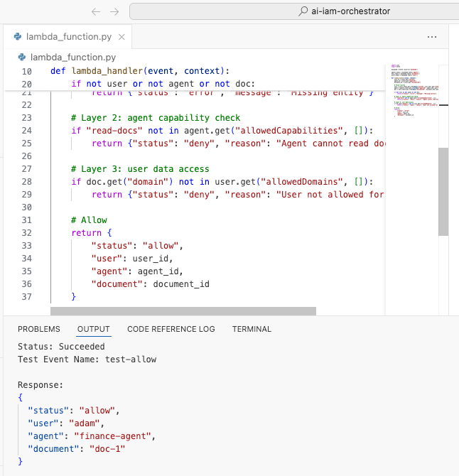Open the PROBLEMS panel tab
The image size is (459, 476).
39,329
